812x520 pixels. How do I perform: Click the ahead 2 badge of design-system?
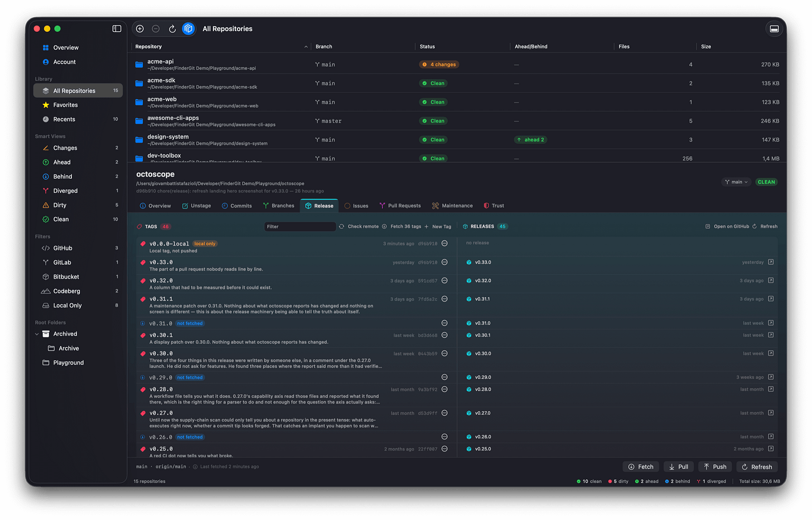[530, 140]
